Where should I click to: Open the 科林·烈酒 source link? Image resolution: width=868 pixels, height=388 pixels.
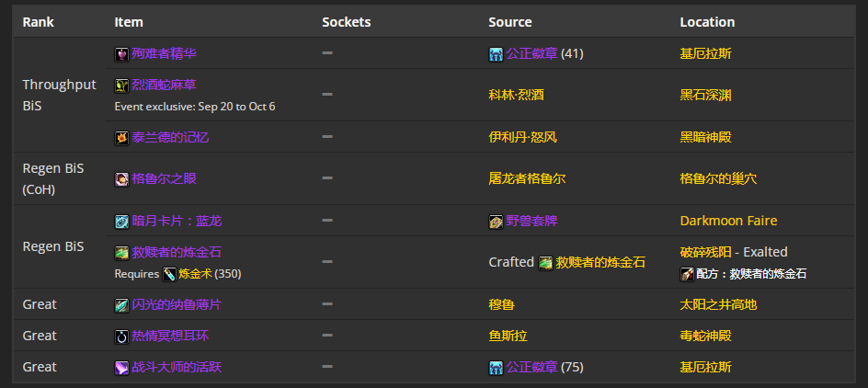(x=516, y=96)
